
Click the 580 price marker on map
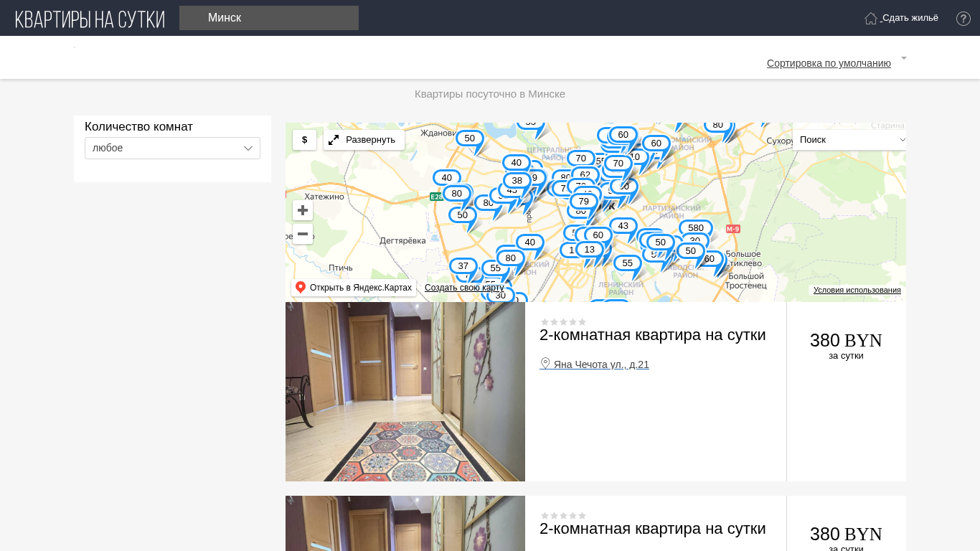click(x=695, y=228)
